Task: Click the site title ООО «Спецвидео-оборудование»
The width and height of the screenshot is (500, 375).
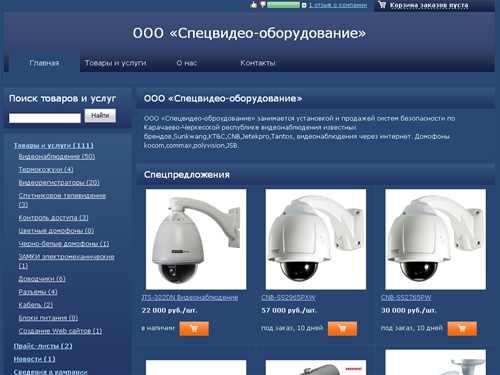Action: coord(249,33)
